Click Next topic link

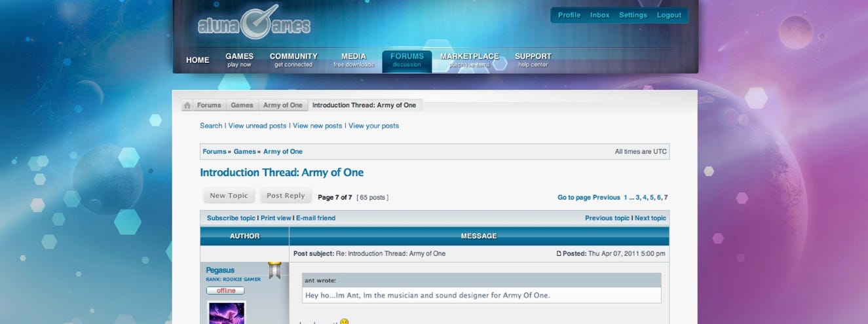651,218
